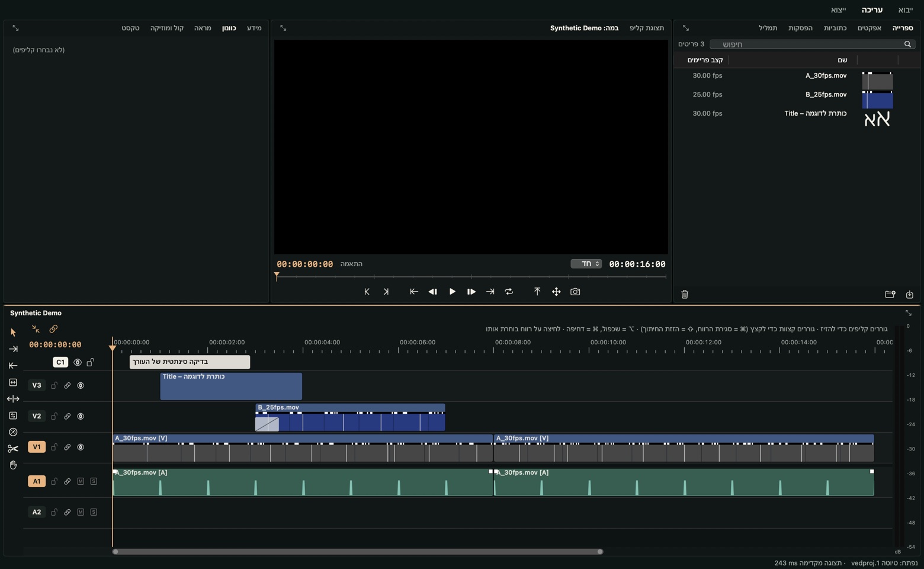
Task: Click the lift up-arrow button in monitor
Action: point(537,292)
